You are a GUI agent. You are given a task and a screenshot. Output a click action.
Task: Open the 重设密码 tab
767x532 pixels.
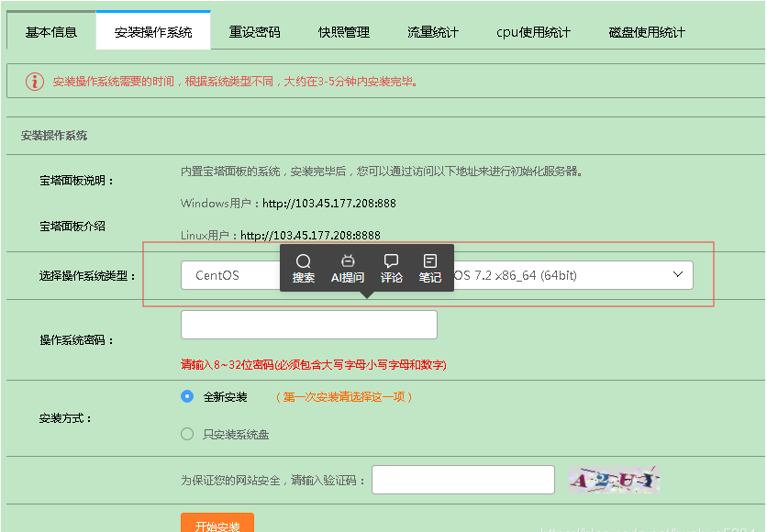coord(254,32)
